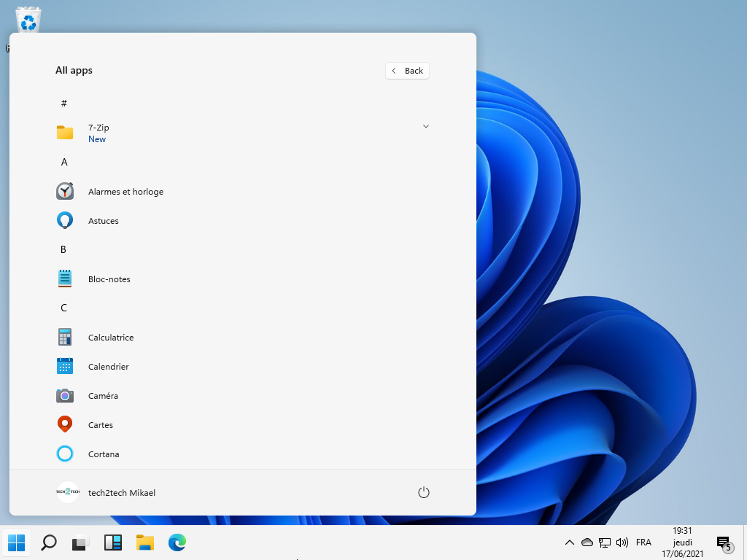The height and width of the screenshot is (560, 747).
Task: Select the tech2tech Mikael account name
Action: (122, 493)
